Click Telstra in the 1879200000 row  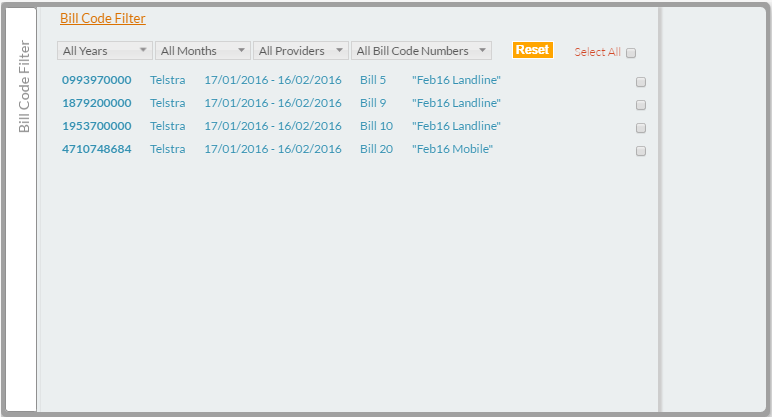point(167,103)
